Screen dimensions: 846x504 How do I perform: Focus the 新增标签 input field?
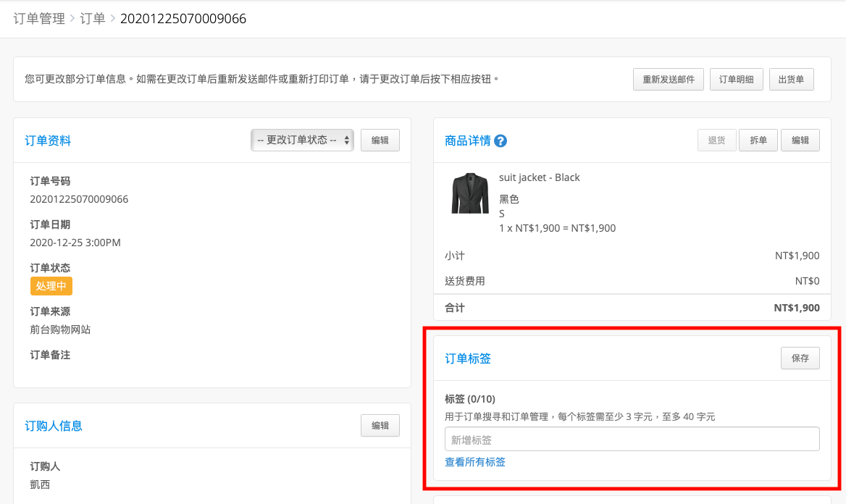(x=632, y=440)
